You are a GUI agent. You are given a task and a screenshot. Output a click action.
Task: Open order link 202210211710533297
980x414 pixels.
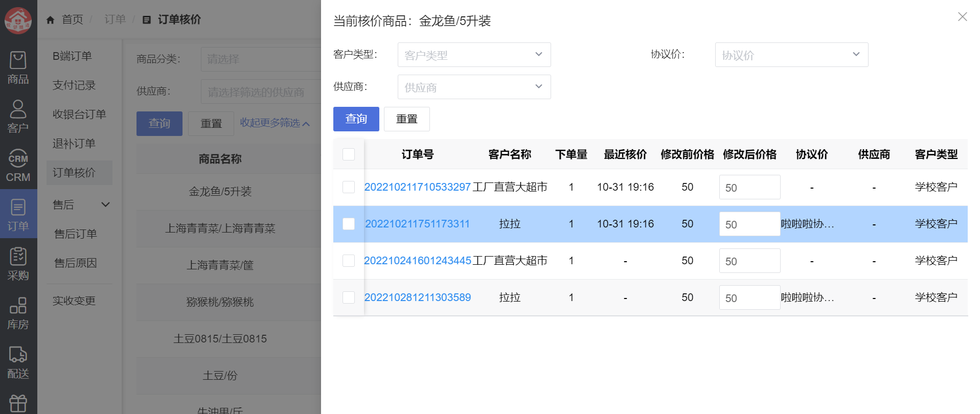(417, 187)
